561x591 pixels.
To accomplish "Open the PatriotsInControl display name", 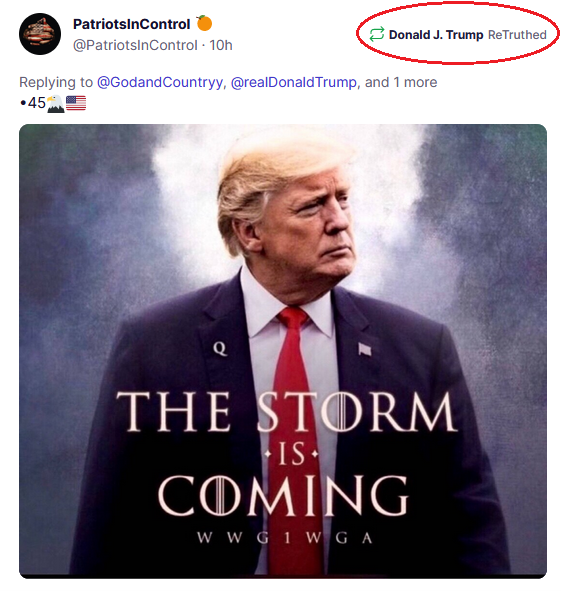I will [x=131, y=24].
